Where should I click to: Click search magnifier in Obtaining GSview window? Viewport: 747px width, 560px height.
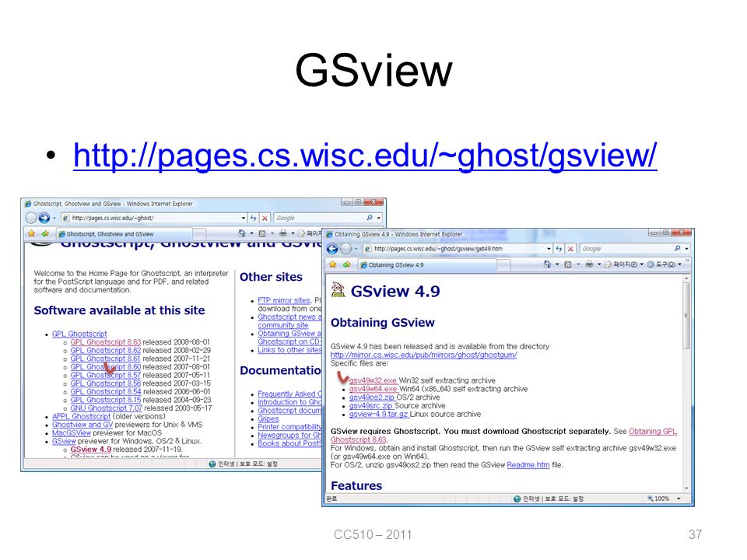(677, 249)
